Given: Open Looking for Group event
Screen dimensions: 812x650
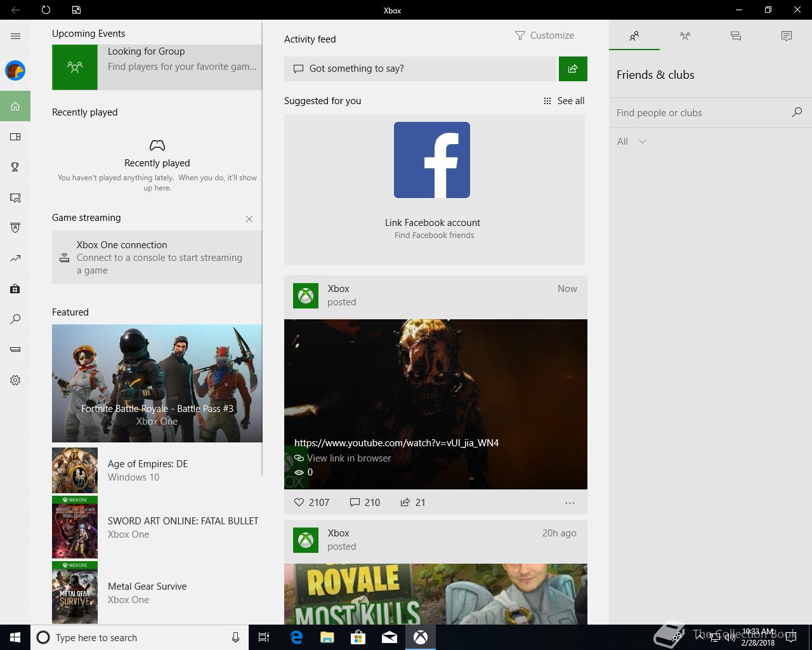Looking at the screenshot, I should point(157,67).
